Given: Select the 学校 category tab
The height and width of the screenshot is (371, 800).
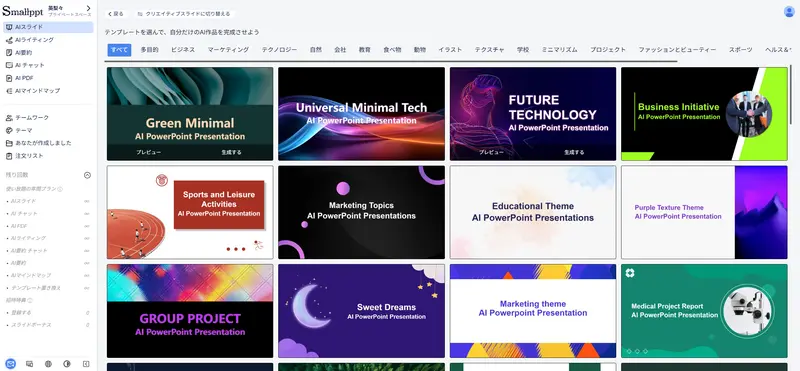Looking at the screenshot, I should pyautogui.click(x=523, y=50).
